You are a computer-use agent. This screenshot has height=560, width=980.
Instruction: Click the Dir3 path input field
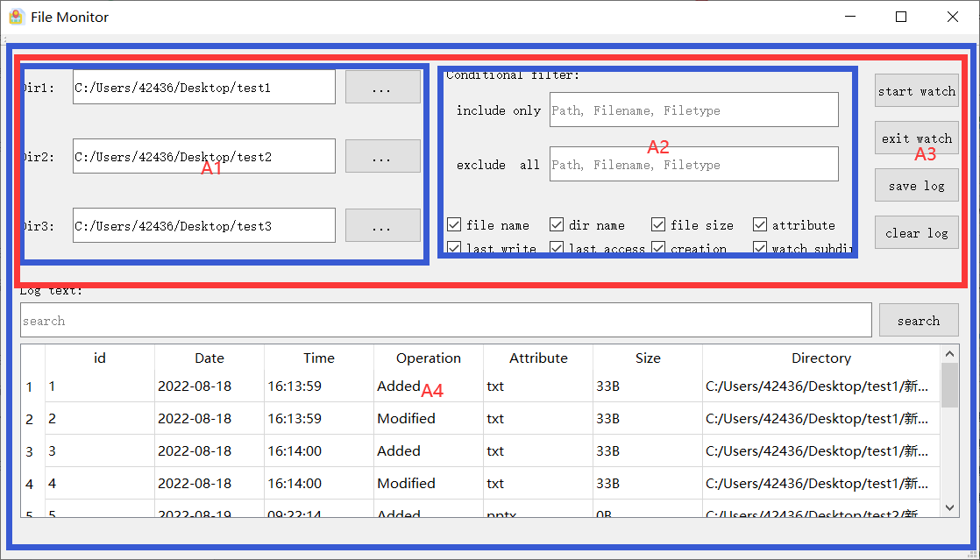point(203,225)
